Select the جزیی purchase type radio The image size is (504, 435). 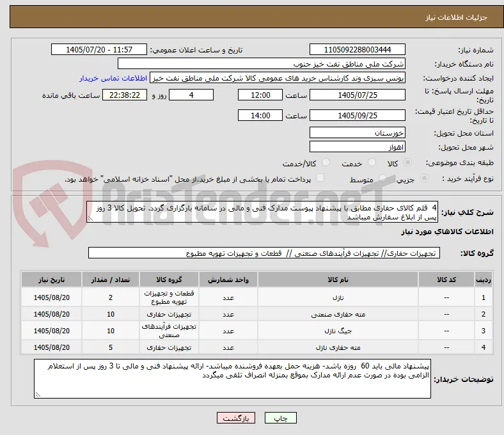[x=424, y=178]
